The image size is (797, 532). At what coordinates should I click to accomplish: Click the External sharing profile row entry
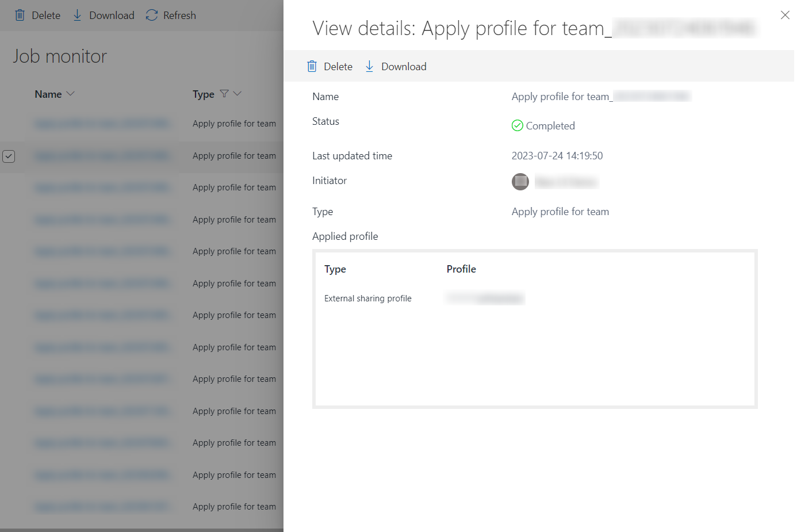[368, 298]
